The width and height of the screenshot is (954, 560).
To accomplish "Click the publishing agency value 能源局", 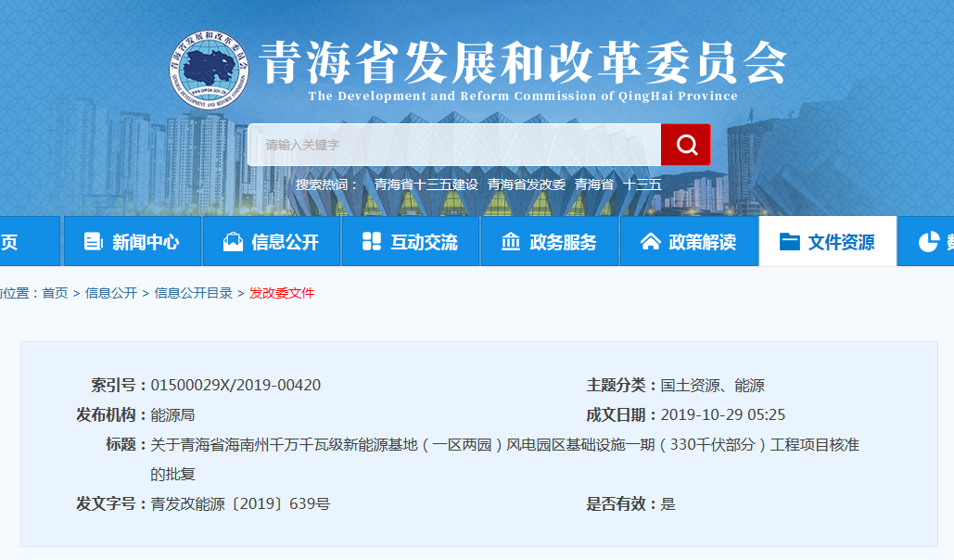I will tap(172, 415).
